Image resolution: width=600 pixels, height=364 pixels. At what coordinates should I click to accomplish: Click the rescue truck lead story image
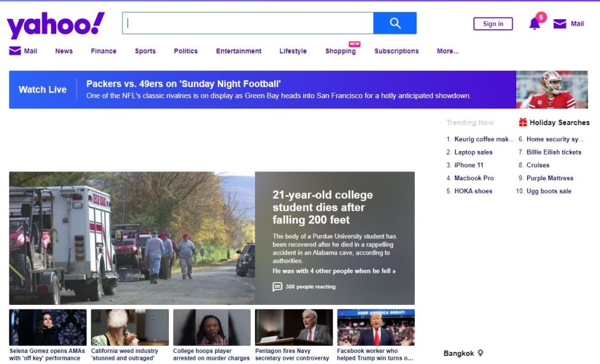[x=132, y=238]
